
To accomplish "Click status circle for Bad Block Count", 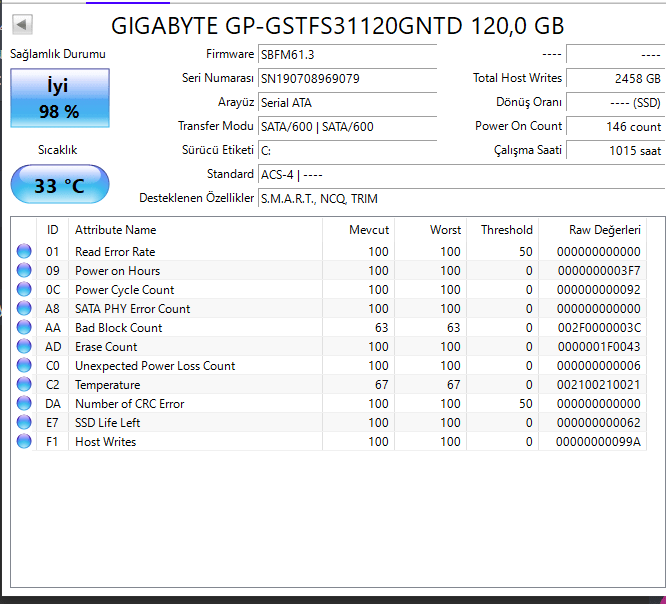I will pyautogui.click(x=24, y=327).
